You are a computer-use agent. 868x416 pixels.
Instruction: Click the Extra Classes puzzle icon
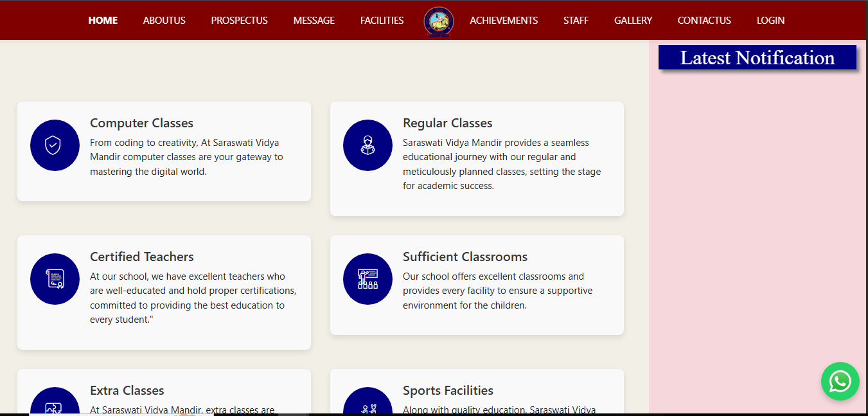point(55,401)
